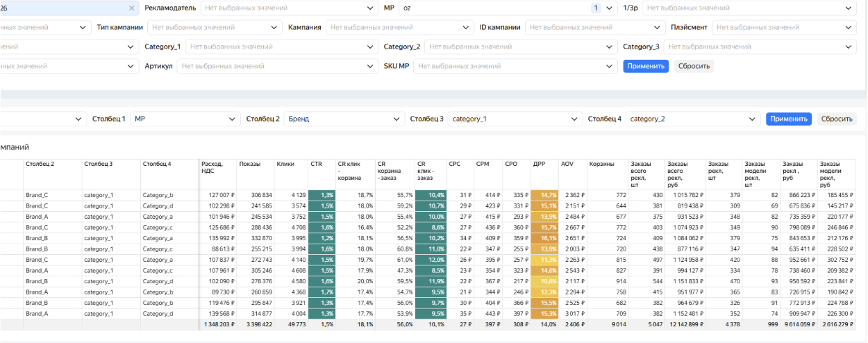Open the Тип кампании dropdown
Screen dimensions: 868x343
tap(214, 28)
